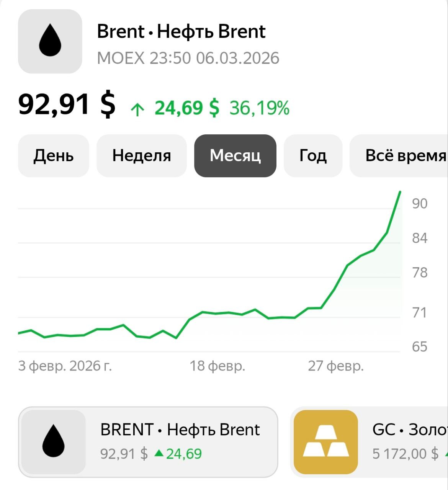Screen dimensions: 448x490
Task: Click the 92,91 $ current price
Action: [67, 104]
